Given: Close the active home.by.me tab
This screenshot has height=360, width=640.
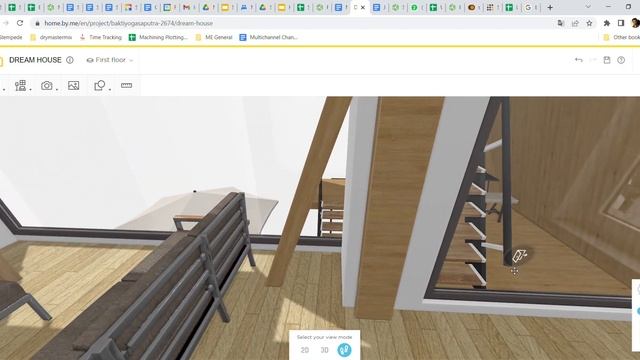Looking at the screenshot, I should 363,7.
